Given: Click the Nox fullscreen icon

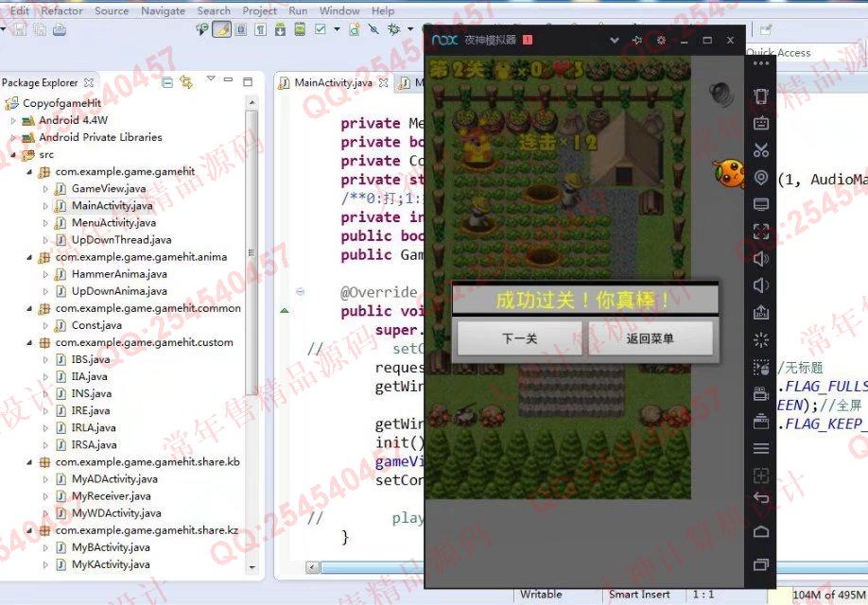Looking at the screenshot, I should click(761, 231).
